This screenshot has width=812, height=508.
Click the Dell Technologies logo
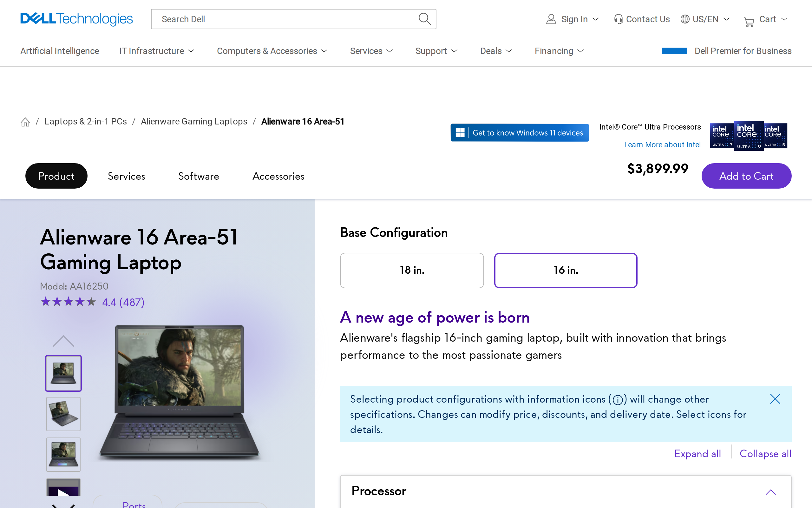pyautogui.click(x=76, y=19)
